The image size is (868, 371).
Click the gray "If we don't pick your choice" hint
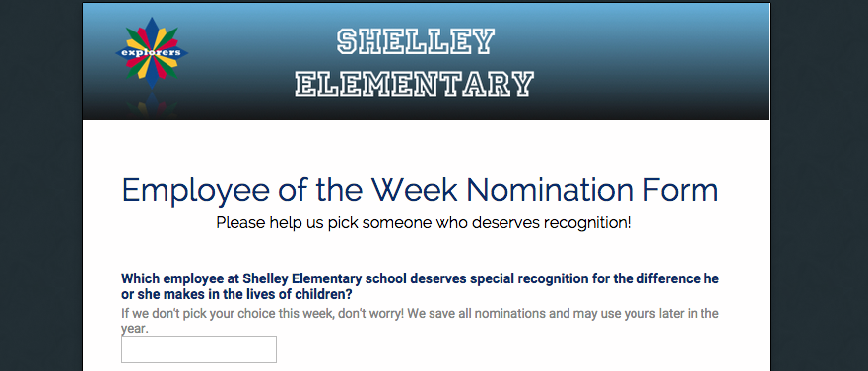[x=420, y=321]
